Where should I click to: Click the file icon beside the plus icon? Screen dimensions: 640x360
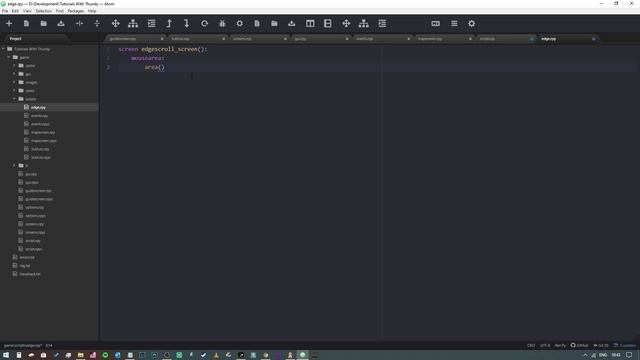click(26, 24)
